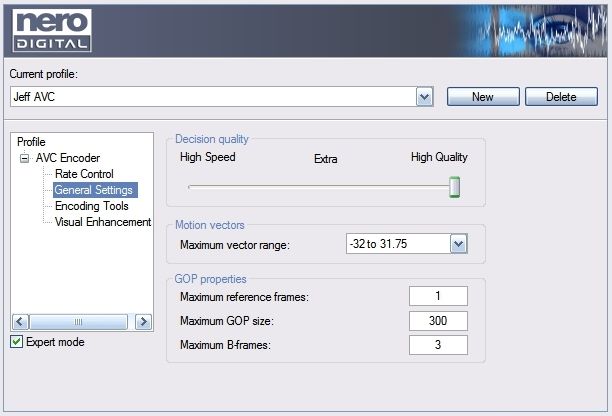The width and height of the screenshot is (612, 416).
Task: Open Encoding Tools settings page
Action: coord(92,206)
